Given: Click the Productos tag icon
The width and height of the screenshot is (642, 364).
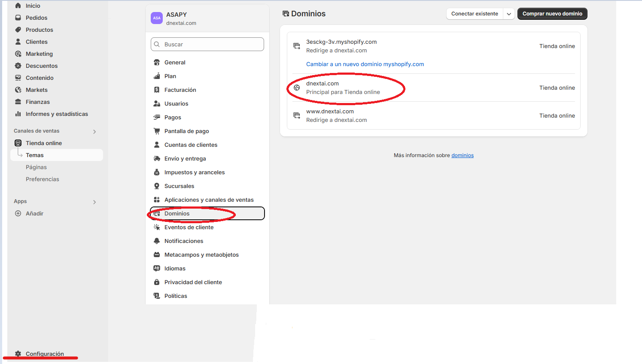Looking at the screenshot, I should click(18, 30).
